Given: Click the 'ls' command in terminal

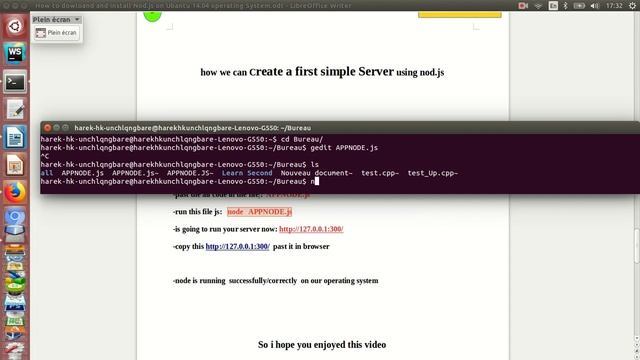Looking at the screenshot, I should click(315, 164).
